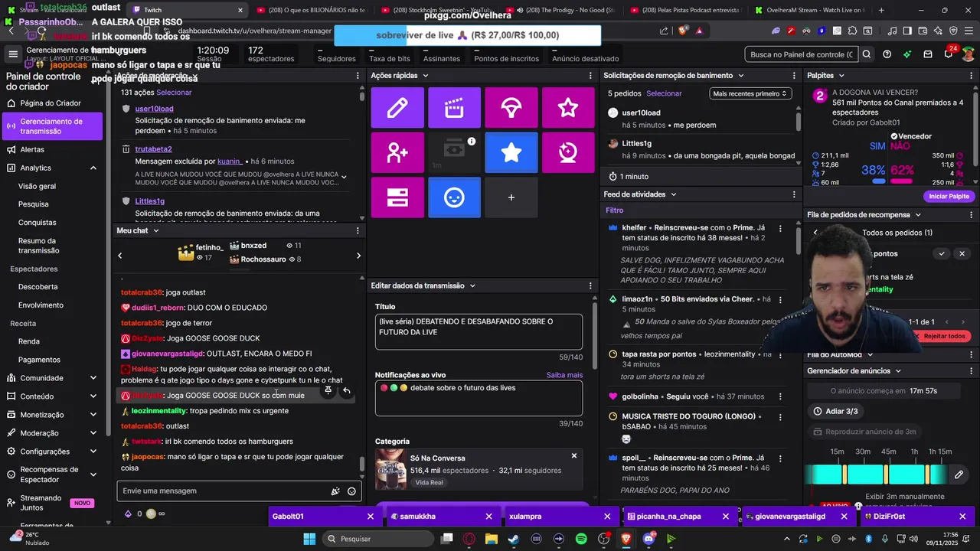This screenshot has width=980, height=551.
Task: Click the reply arrow on the highlighted chat message
Action: (346, 390)
